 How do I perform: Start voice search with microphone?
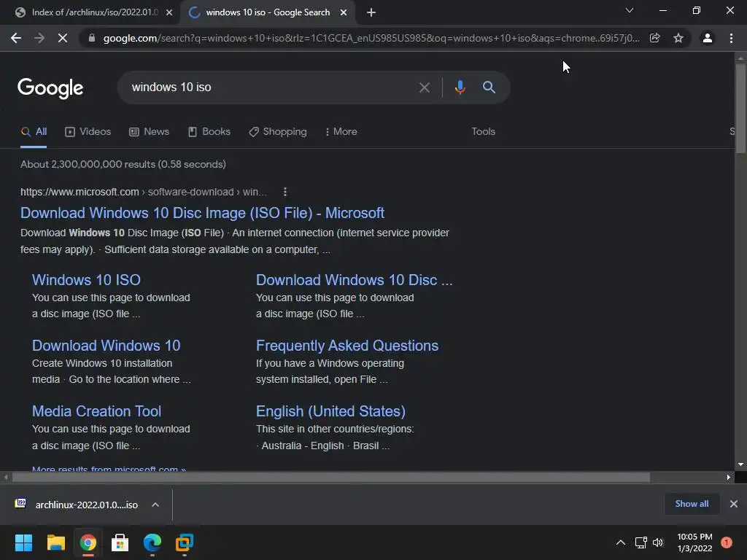pyautogui.click(x=460, y=87)
